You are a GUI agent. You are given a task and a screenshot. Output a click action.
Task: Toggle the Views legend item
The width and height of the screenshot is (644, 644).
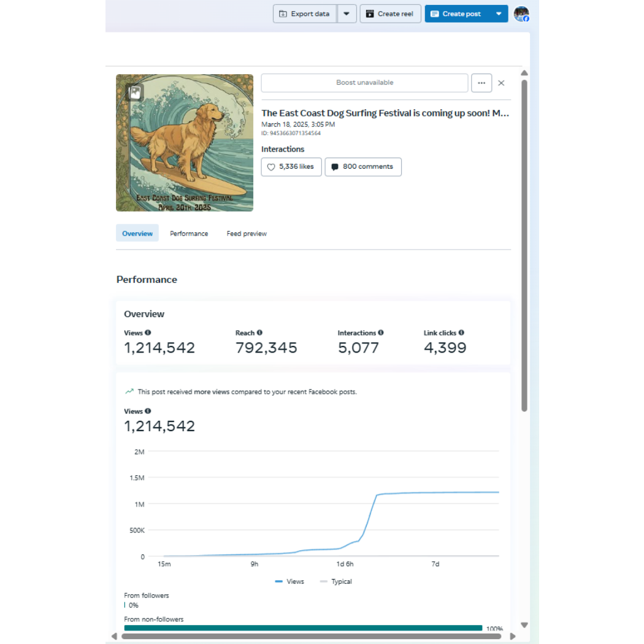tap(289, 581)
